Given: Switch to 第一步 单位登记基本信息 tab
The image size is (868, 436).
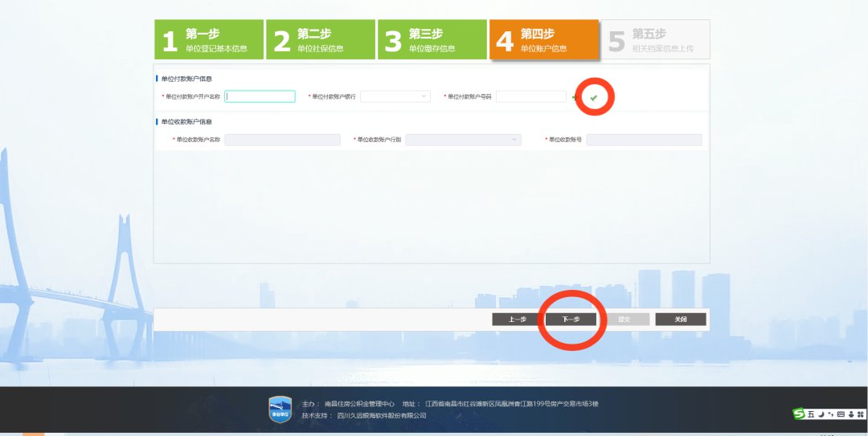Looking at the screenshot, I should 208,40.
